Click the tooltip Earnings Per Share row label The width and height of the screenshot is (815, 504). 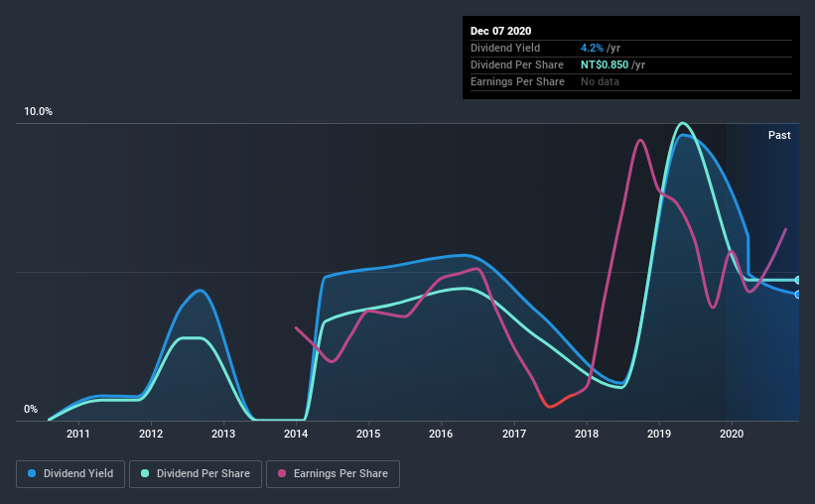517,81
